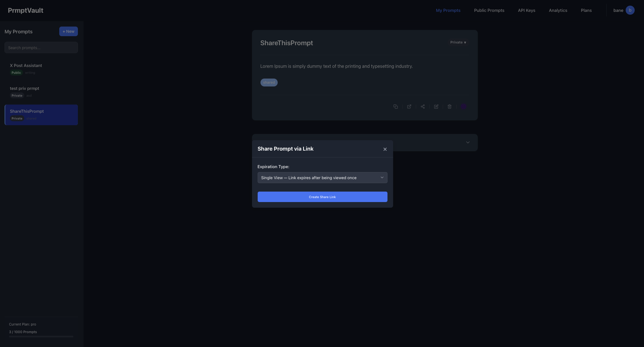Click the 'shared' tag badge

point(269,83)
